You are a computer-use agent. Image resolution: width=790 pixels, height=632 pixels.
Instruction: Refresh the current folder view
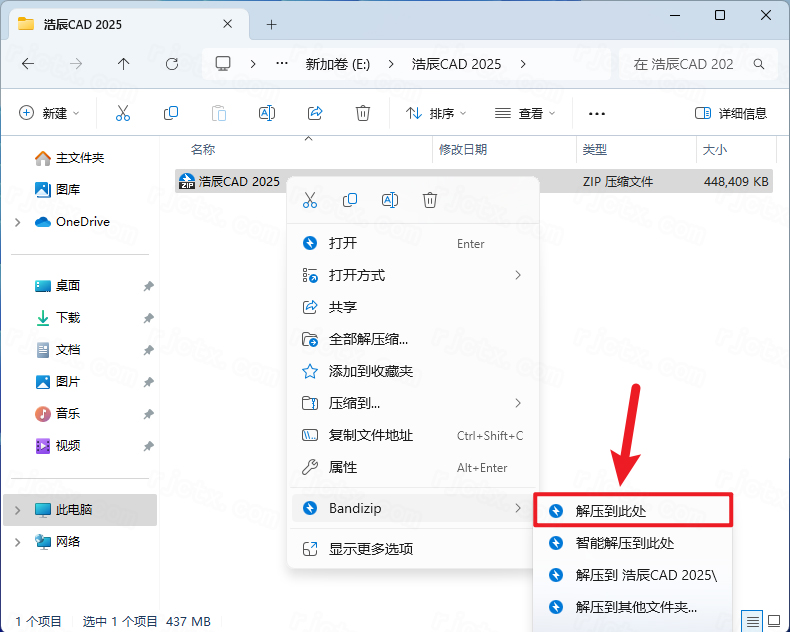pyautogui.click(x=172, y=64)
